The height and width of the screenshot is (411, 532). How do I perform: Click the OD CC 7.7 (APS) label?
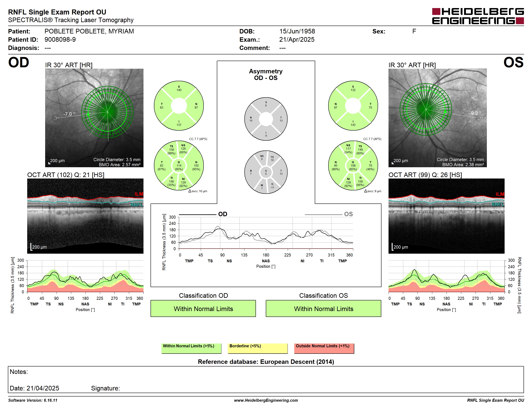click(198, 139)
